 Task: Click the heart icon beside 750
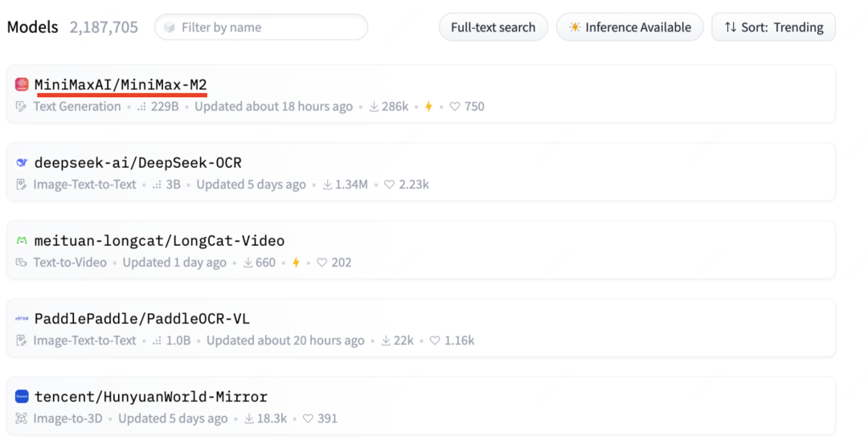coord(455,107)
